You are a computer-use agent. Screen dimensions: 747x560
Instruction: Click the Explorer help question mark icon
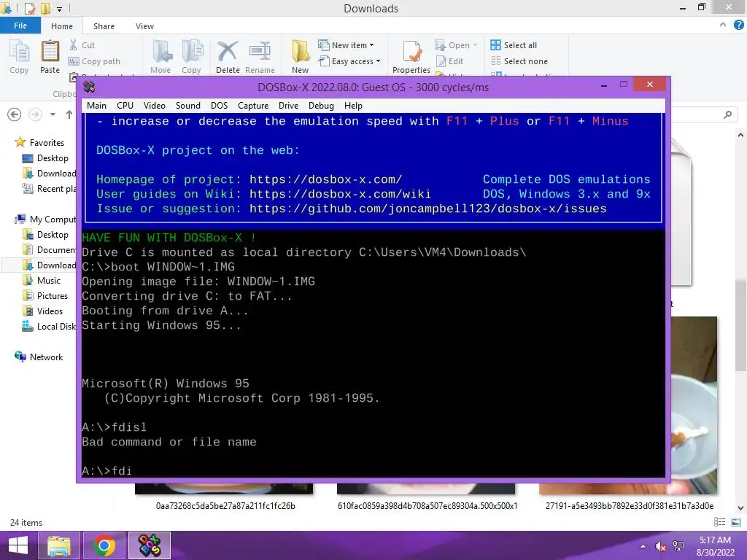[739, 25]
